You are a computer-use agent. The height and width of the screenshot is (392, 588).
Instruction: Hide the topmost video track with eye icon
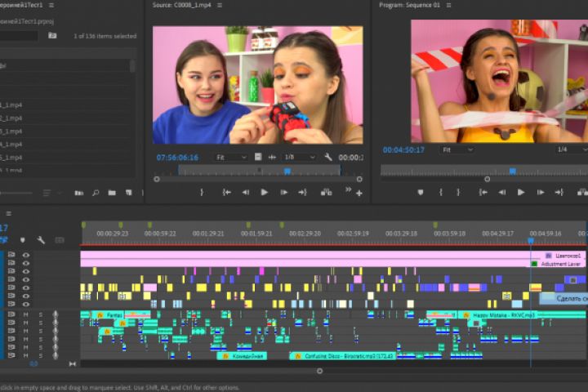[26, 256]
